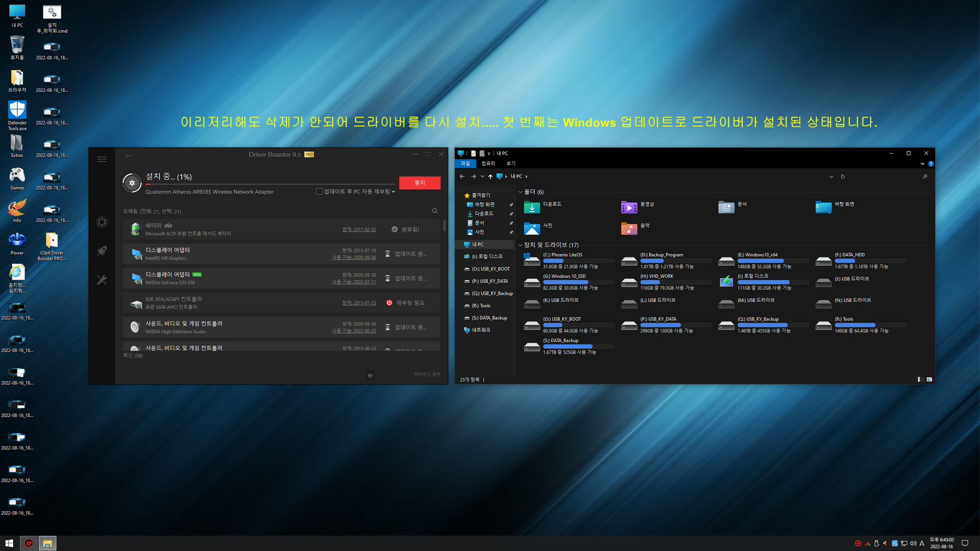980x551 pixels.
Task: Go up one folder level
Action: (x=490, y=177)
